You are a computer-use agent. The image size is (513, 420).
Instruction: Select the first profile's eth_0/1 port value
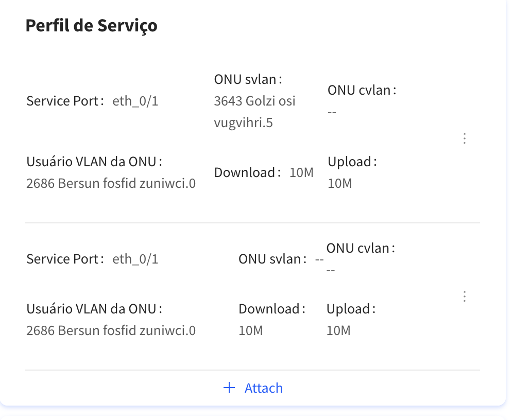135,101
